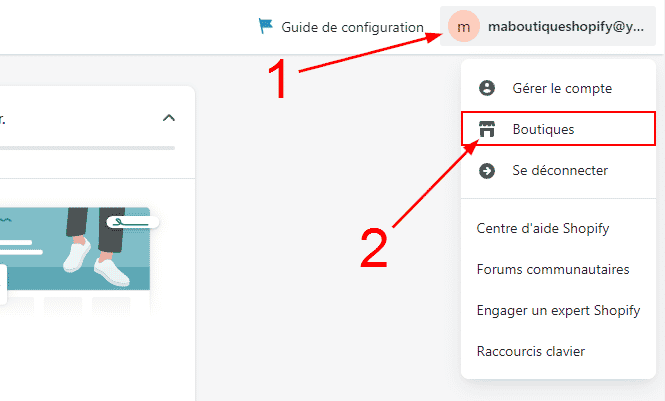Collapse the setup card with the chevron
Image resolution: width=665 pixels, height=401 pixels.
click(169, 118)
